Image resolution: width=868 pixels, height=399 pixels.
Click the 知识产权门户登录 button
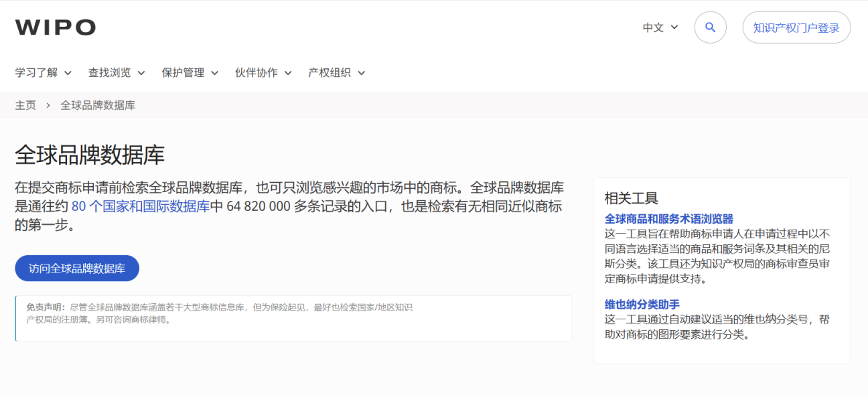pos(796,27)
